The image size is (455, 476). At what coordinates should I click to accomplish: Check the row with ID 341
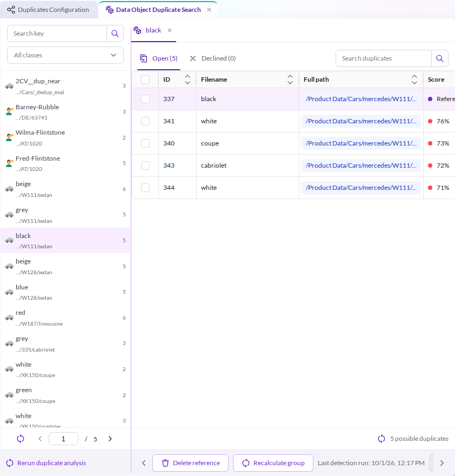pos(145,121)
